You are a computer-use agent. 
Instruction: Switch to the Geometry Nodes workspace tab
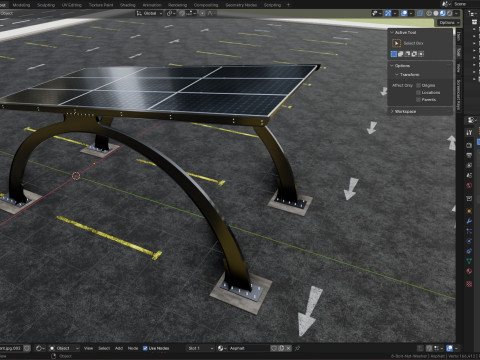241,5
